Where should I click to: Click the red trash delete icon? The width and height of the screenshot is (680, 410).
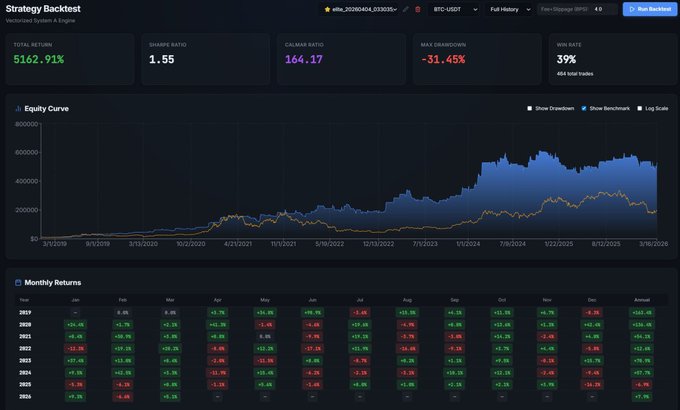417,9
